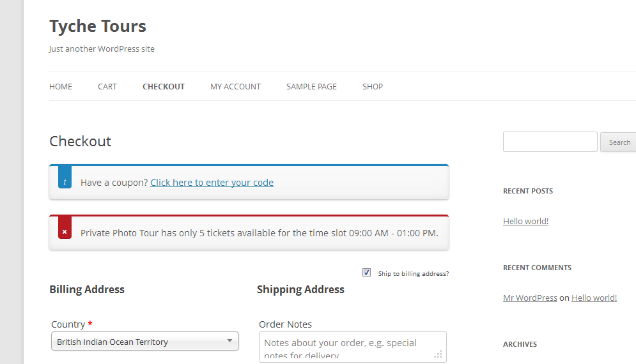Toggle the Ship to billing address checkbox

point(367,273)
